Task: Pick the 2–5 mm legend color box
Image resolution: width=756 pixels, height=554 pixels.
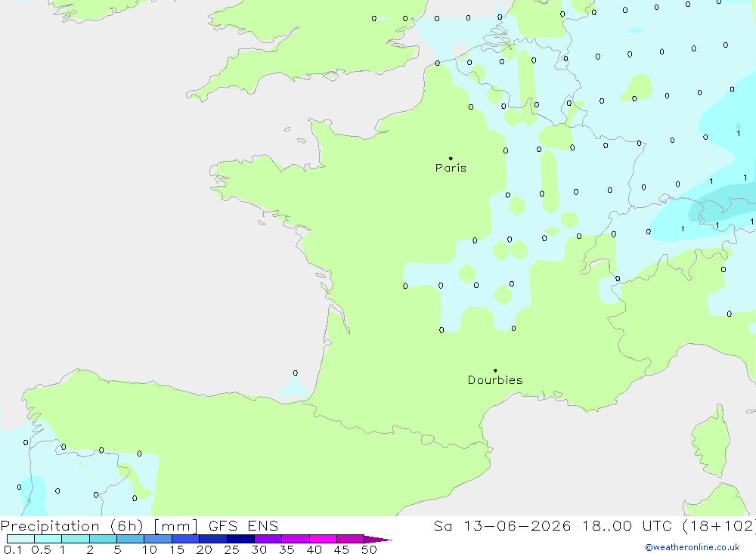Action: (x=103, y=539)
